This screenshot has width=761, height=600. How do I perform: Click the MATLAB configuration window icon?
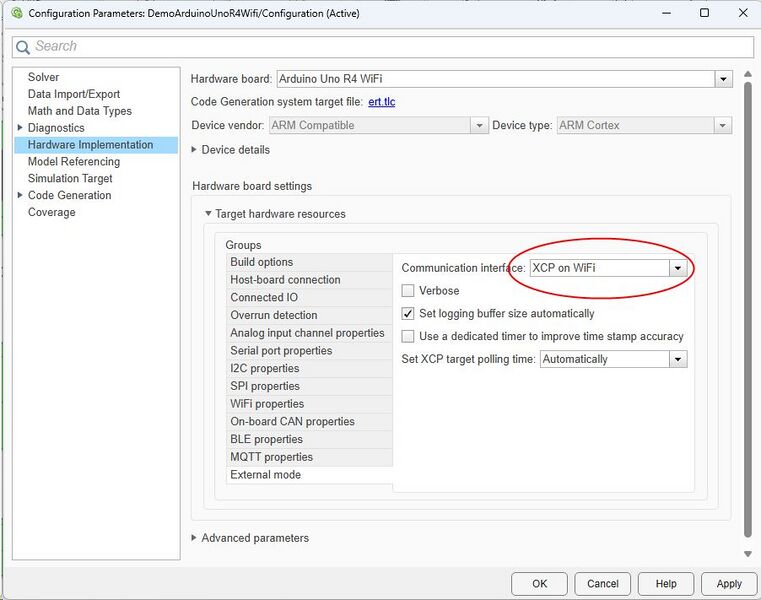click(17, 13)
